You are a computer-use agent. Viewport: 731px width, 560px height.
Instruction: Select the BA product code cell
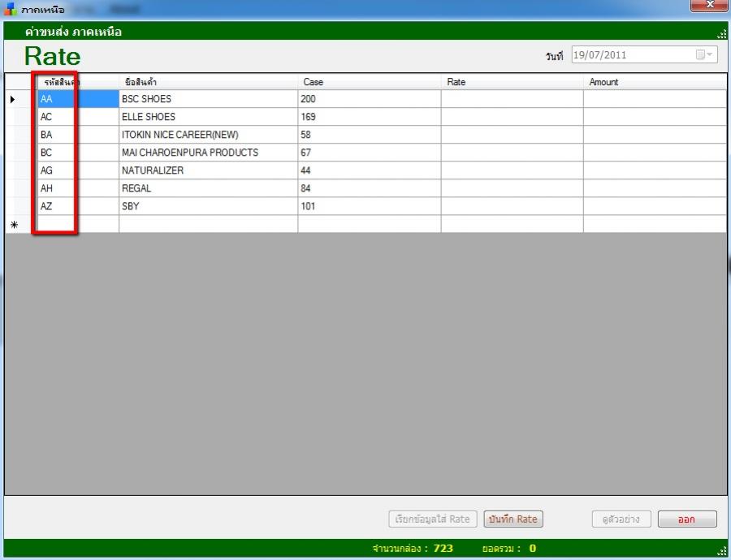point(78,135)
